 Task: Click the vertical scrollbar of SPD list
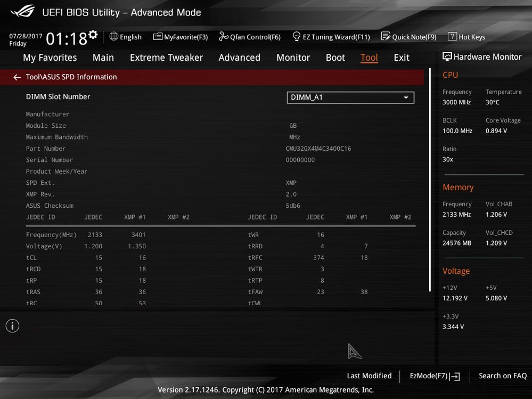coord(430,180)
